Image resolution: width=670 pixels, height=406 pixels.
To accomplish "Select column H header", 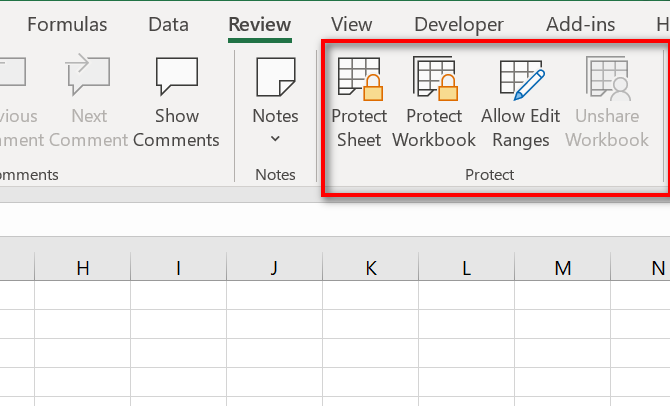I will (x=82, y=268).
